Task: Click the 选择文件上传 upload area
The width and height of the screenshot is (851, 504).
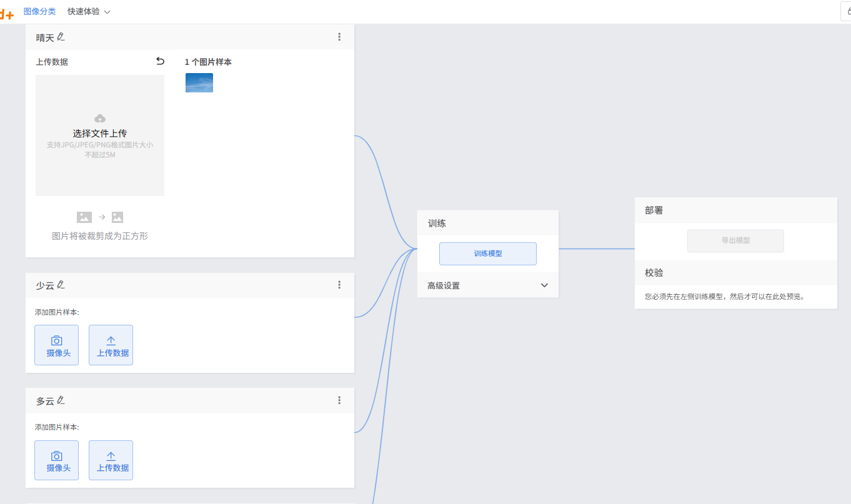Action: [100, 135]
